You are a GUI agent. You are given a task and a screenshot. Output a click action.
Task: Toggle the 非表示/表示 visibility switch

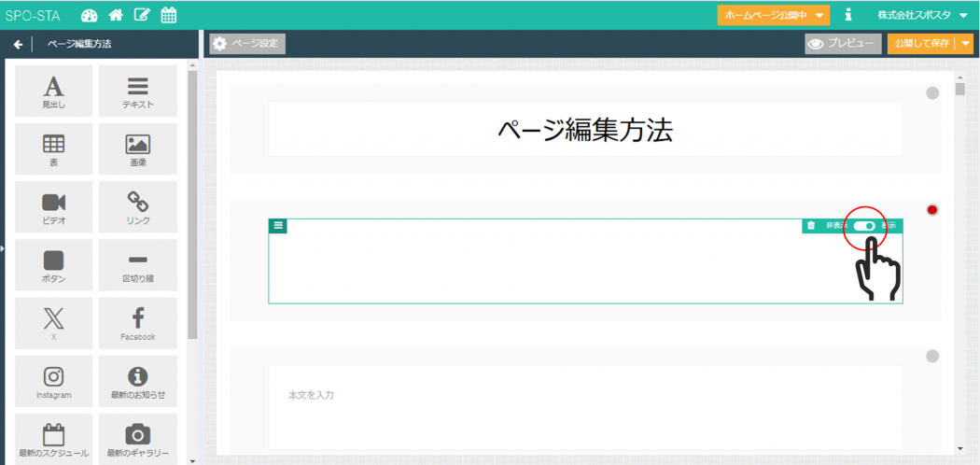pyautogui.click(x=864, y=226)
